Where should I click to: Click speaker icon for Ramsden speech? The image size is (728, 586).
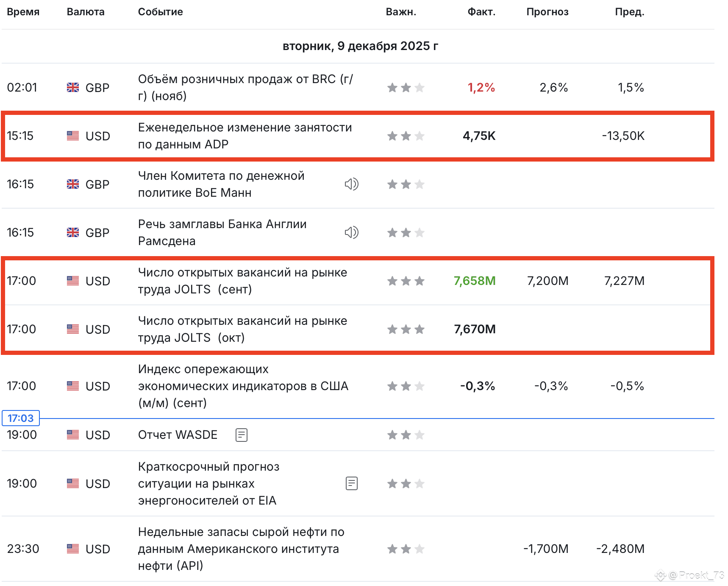(x=351, y=232)
